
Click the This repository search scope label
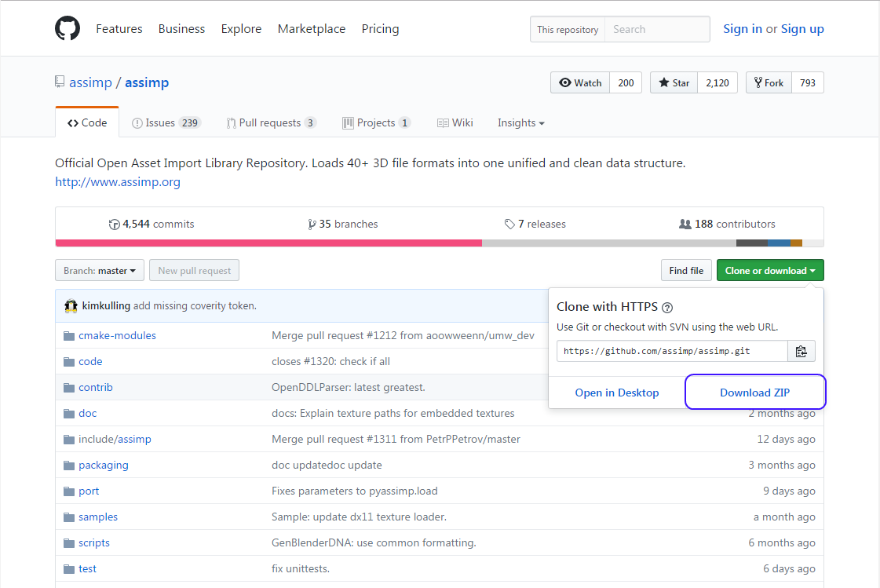[568, 29]
